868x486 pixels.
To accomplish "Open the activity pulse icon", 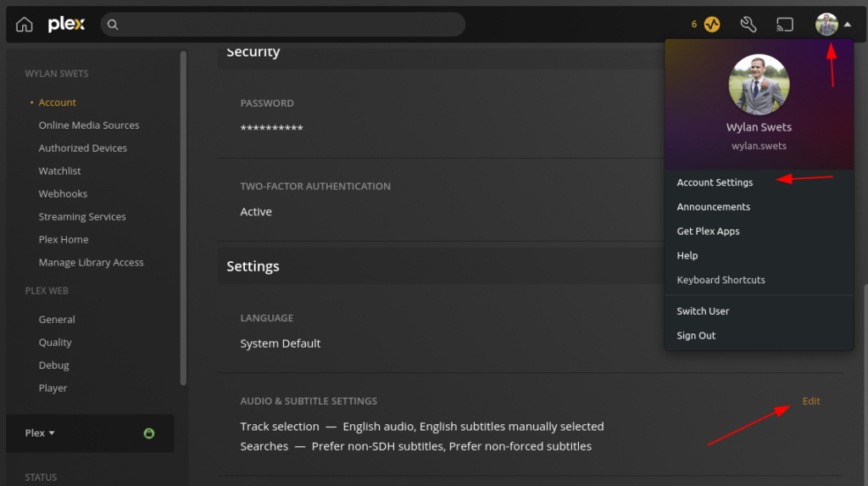I will 712,25.
